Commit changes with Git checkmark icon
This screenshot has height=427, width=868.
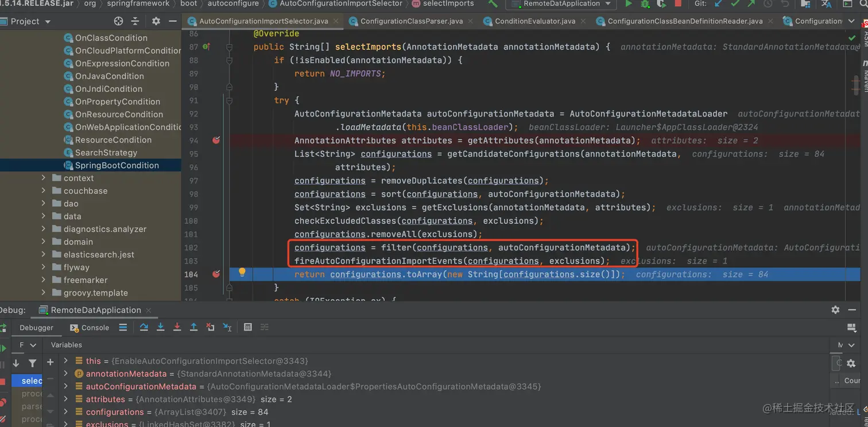735,4
